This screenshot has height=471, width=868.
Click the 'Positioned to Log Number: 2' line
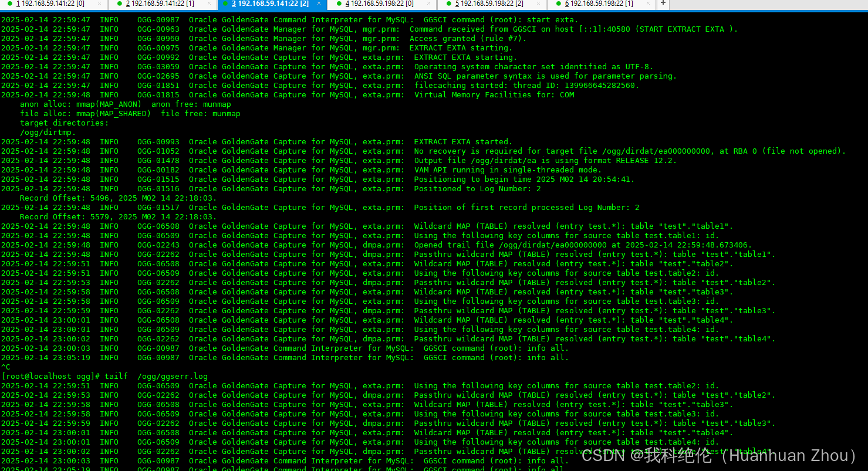pos(271,189)
